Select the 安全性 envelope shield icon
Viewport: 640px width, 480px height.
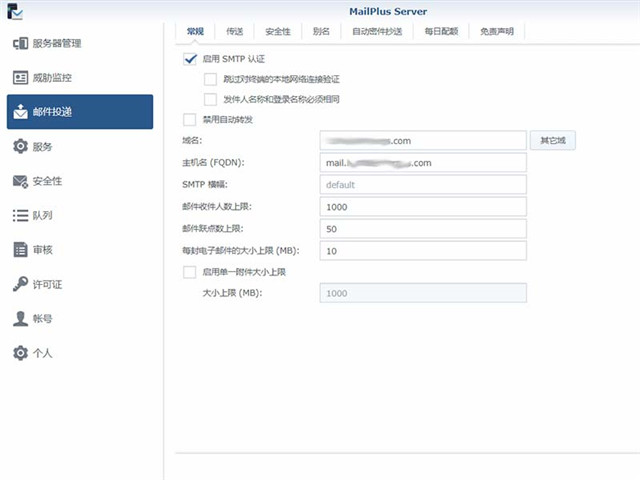pyautogui.click(x=20, y=181)
